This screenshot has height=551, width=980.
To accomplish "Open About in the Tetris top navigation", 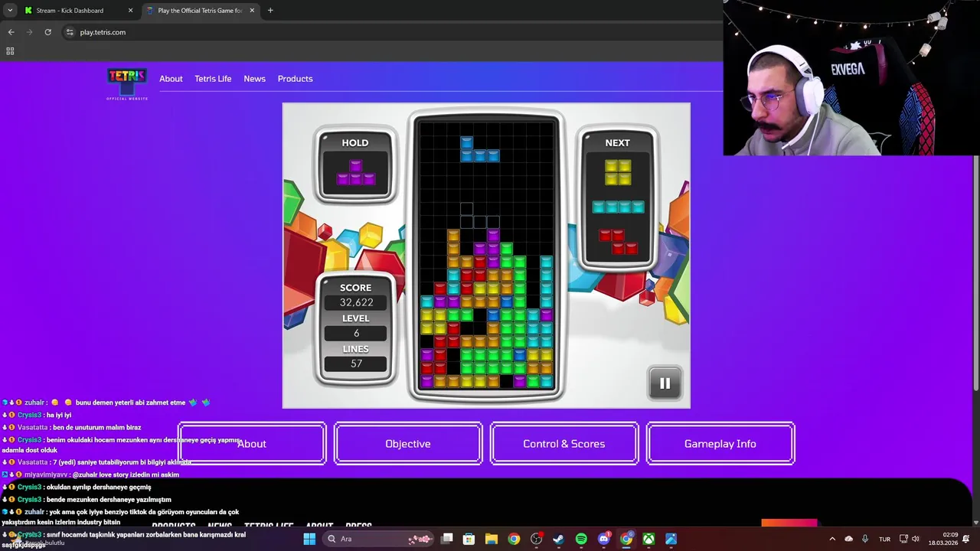I will (x=171, y=79).
